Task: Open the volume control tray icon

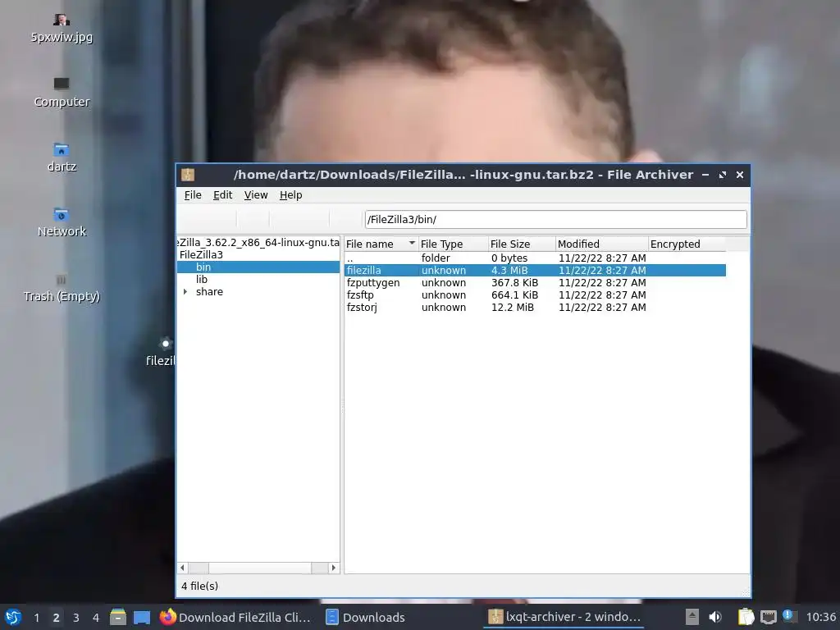Action: point(714,617)
